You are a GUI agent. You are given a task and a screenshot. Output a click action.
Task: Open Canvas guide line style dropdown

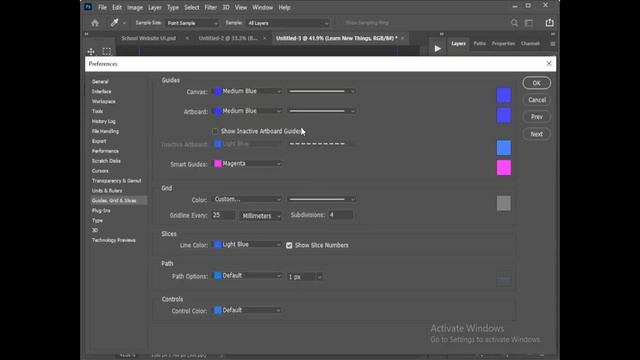point(322,91)
